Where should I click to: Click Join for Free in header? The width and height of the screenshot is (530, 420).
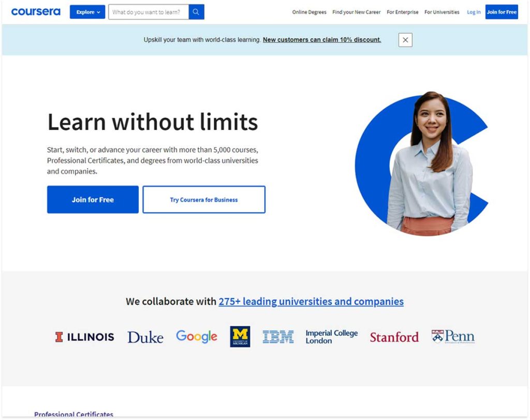(x=502, y=12)
